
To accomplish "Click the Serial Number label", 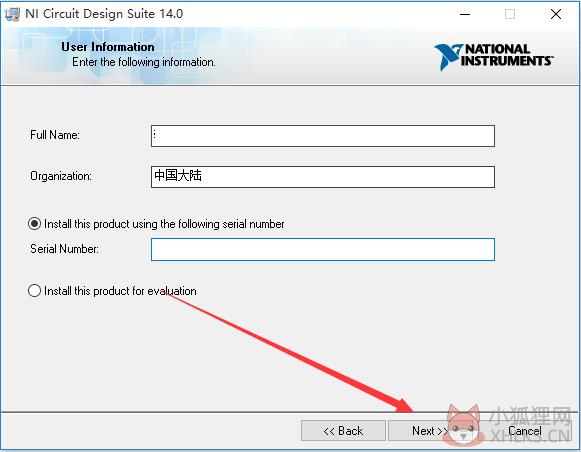I will coord(64,249).
